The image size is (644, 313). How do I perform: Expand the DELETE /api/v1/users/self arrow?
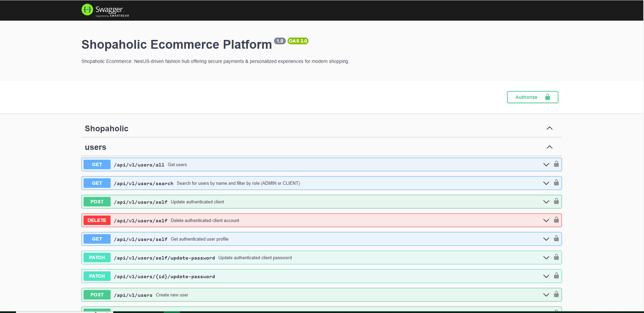pyautogui.click(x=546, y=220)
